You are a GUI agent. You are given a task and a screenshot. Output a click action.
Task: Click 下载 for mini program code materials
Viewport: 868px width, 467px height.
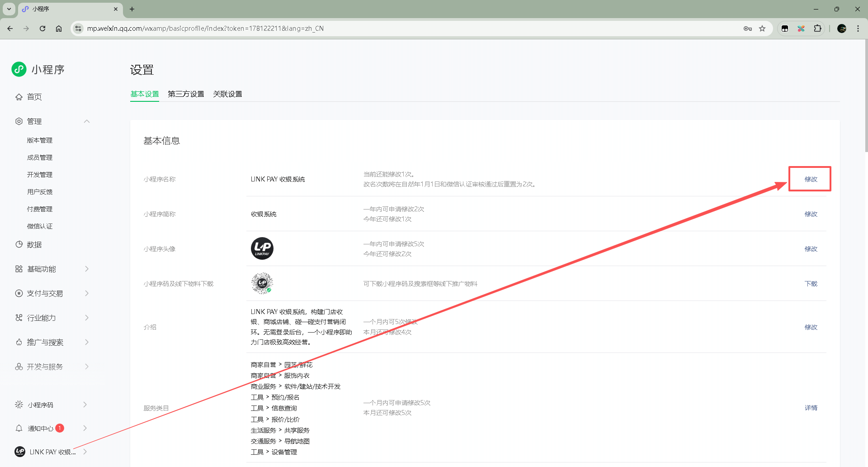tap(811, 284)
